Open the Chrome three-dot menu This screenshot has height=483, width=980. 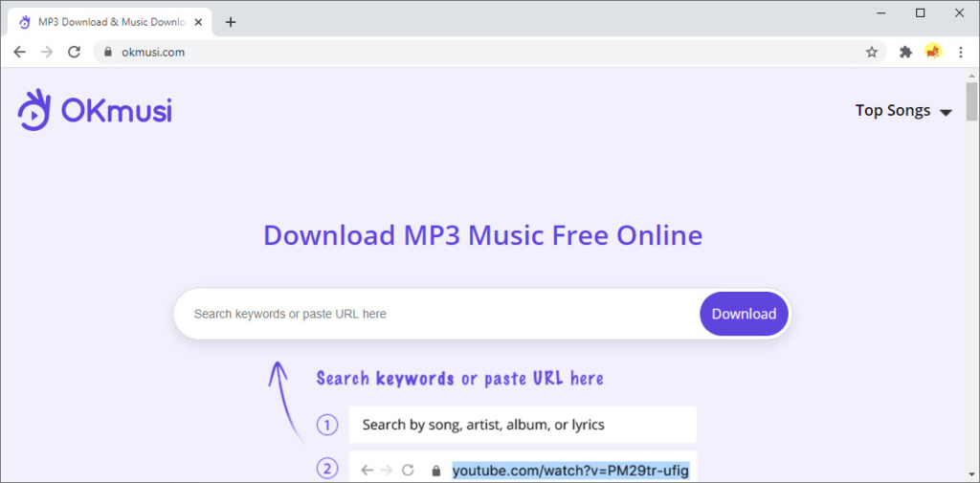click(961, 53)
